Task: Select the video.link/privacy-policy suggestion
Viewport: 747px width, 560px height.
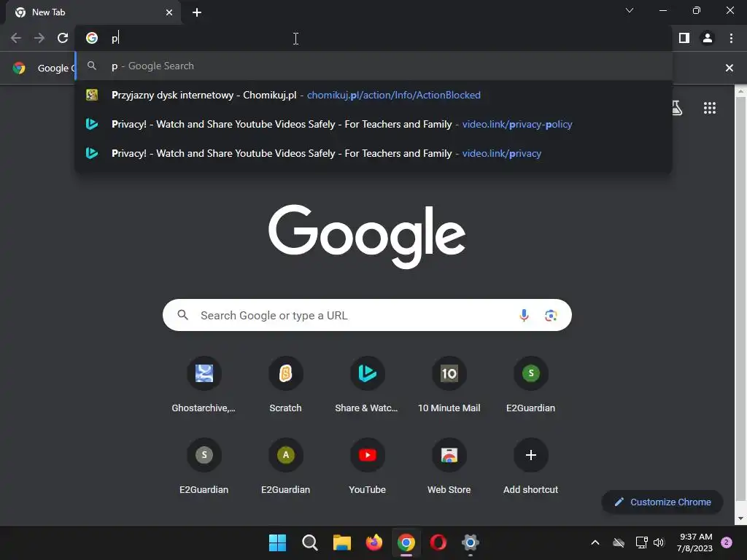Action: pyautogui.click(x=374, y=124)
